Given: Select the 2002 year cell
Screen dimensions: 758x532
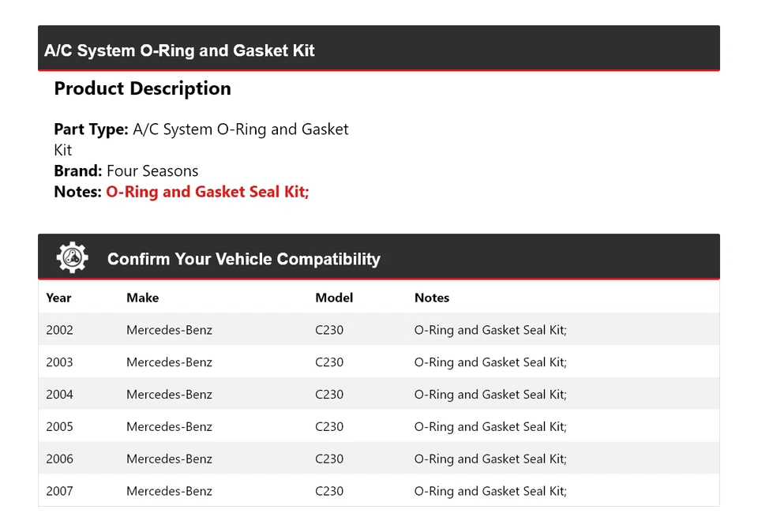Looking at the screenshot, I should 59,330.
